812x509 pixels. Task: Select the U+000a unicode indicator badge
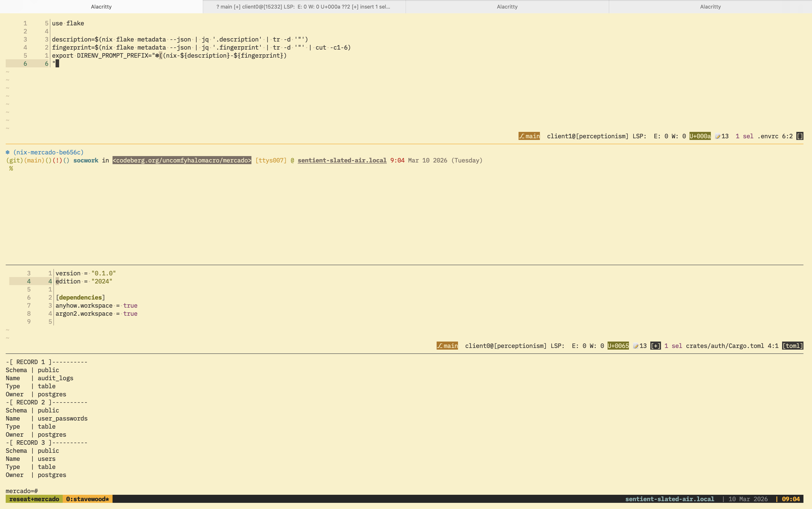[x=700, y=136]
